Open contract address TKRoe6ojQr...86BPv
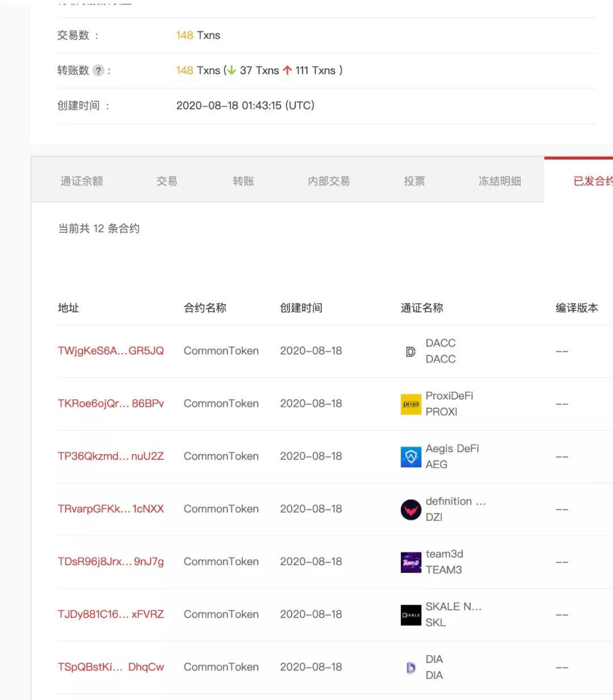613x700 pixels. [111, 404]
